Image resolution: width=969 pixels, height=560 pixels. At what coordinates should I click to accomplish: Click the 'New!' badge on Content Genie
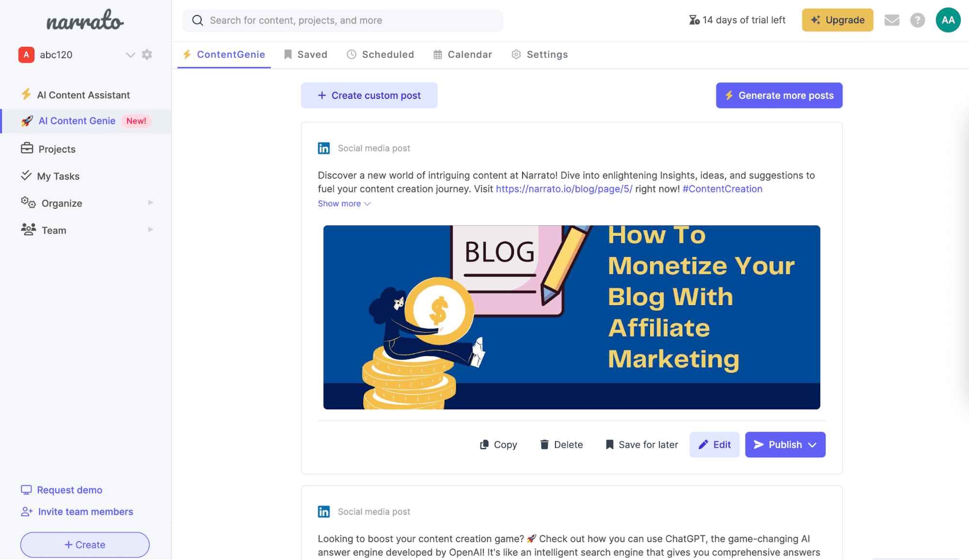click(136, 121)
